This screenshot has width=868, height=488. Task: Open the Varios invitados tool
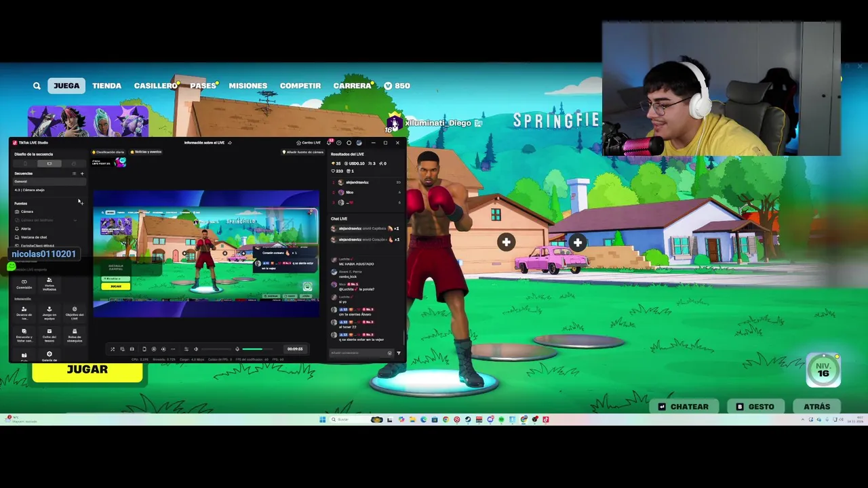pos(50,284)
